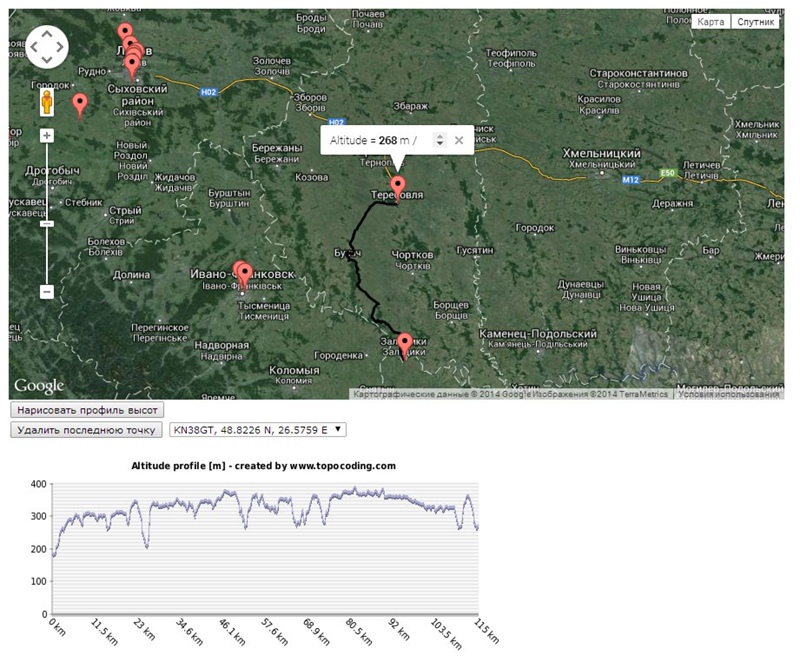807x662 pixels.
Task: Pan the map left with the arrow
Action: (x=33, y=46)
